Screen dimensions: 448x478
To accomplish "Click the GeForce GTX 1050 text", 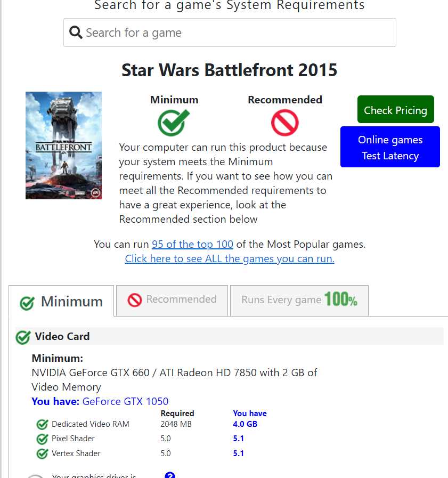I will (x=126, y=401).
